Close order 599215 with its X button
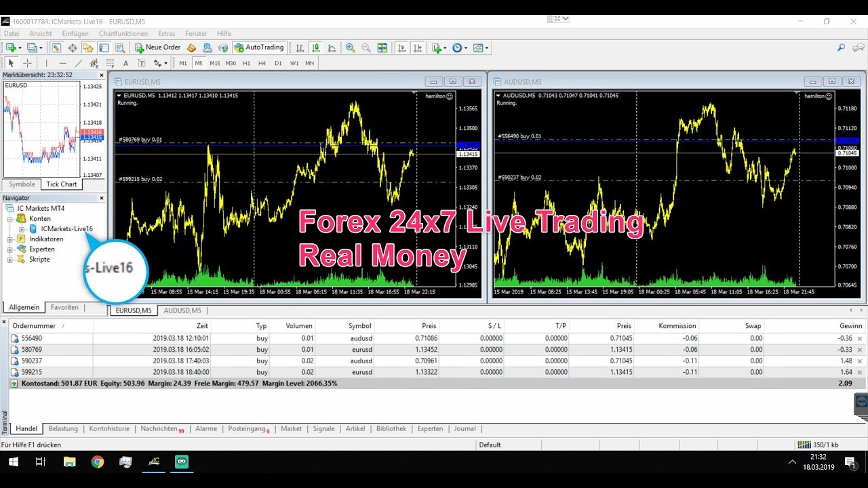Viewport: 868px width, 488px height. (x=860, y=372)
